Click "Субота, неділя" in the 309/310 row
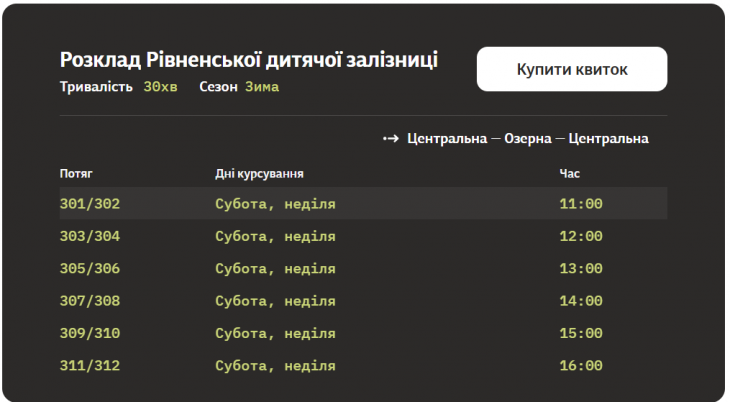Viewport: 730px width, 402px height. point(275,333)
